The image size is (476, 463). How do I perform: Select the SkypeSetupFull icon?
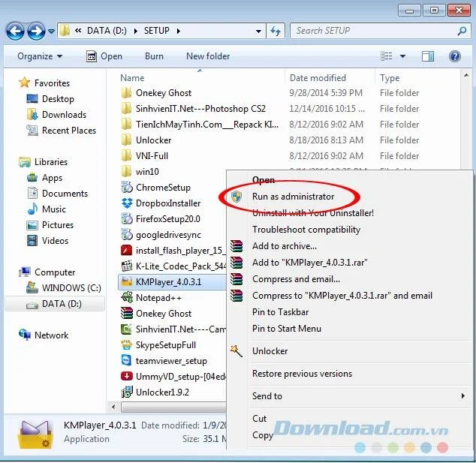coord(127,345)
